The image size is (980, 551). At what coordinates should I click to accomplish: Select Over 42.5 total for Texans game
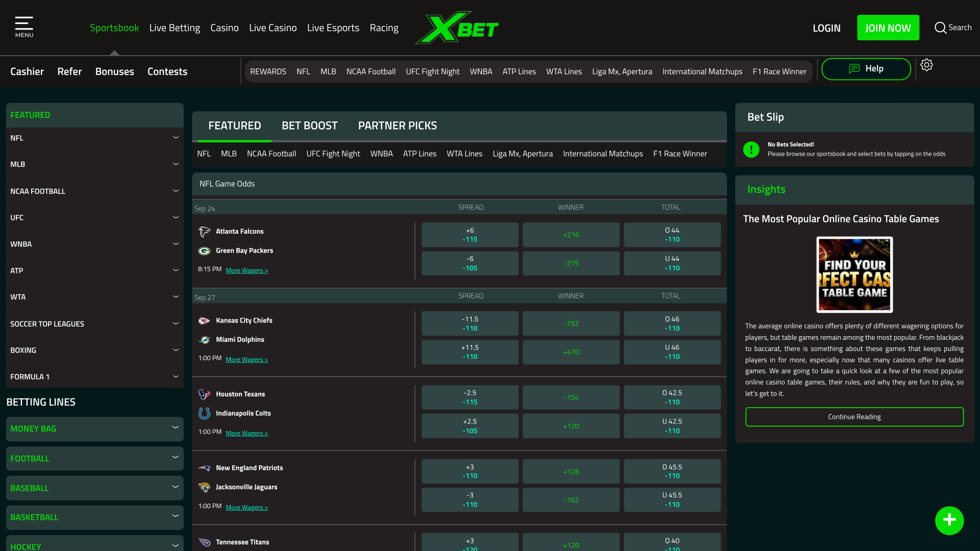coord(672,397)
